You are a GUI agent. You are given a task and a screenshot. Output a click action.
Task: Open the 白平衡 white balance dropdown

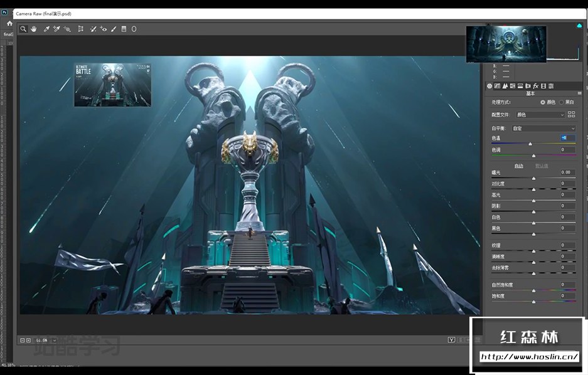pyautogui.click(x=543, y=128)
